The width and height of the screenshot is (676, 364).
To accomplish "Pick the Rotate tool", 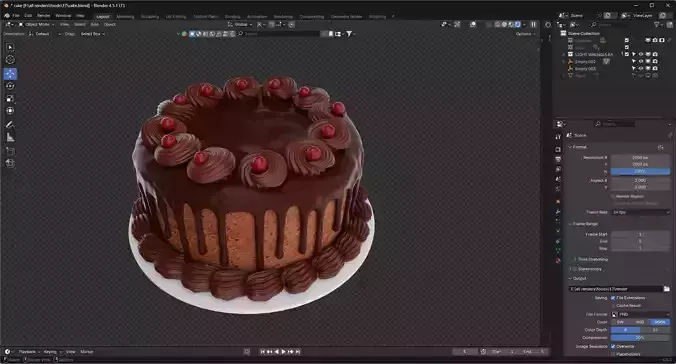I will tap(10, 86).
